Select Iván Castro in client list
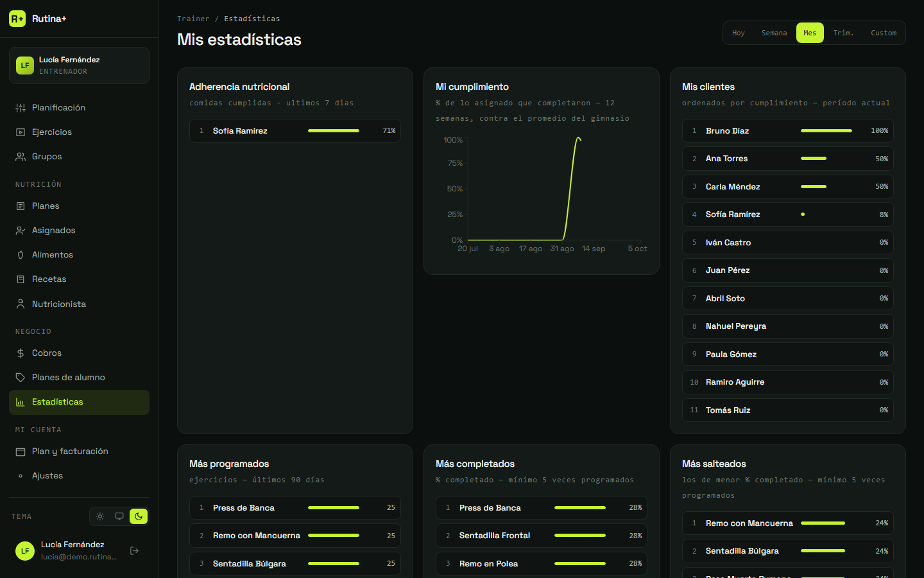The image size is (924, 578). [x=788, y=243]
